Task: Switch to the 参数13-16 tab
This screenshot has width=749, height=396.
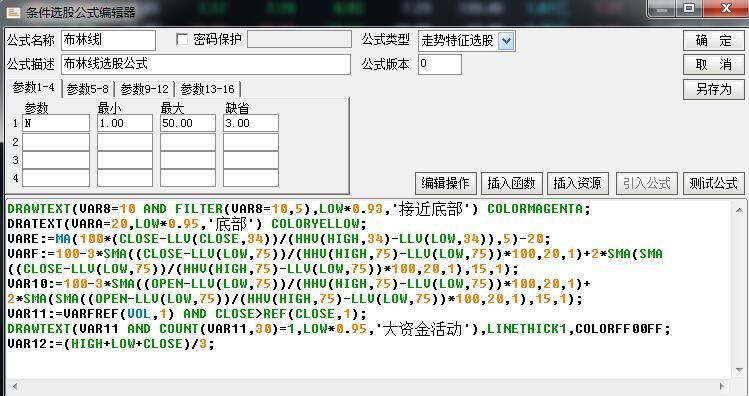Action: pos(207,89)
